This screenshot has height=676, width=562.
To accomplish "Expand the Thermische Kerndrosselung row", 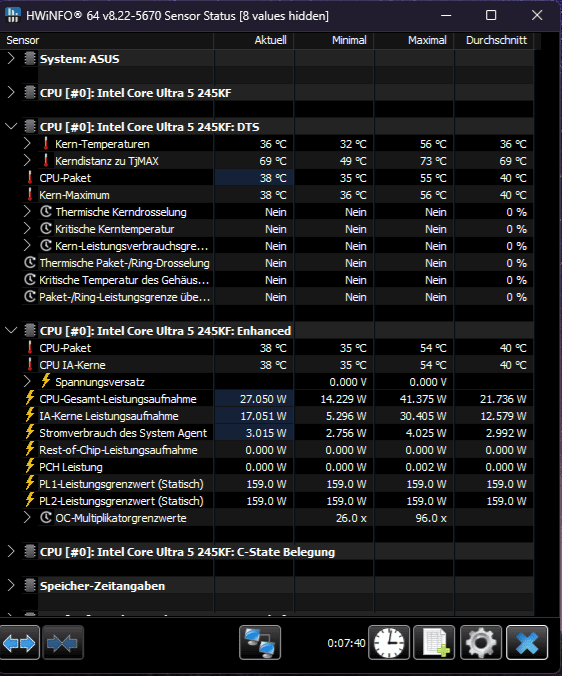I will coord(27,211).
